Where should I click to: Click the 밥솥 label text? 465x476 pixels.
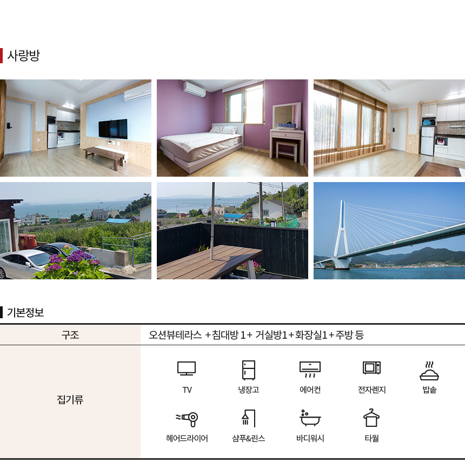point(429,390)
